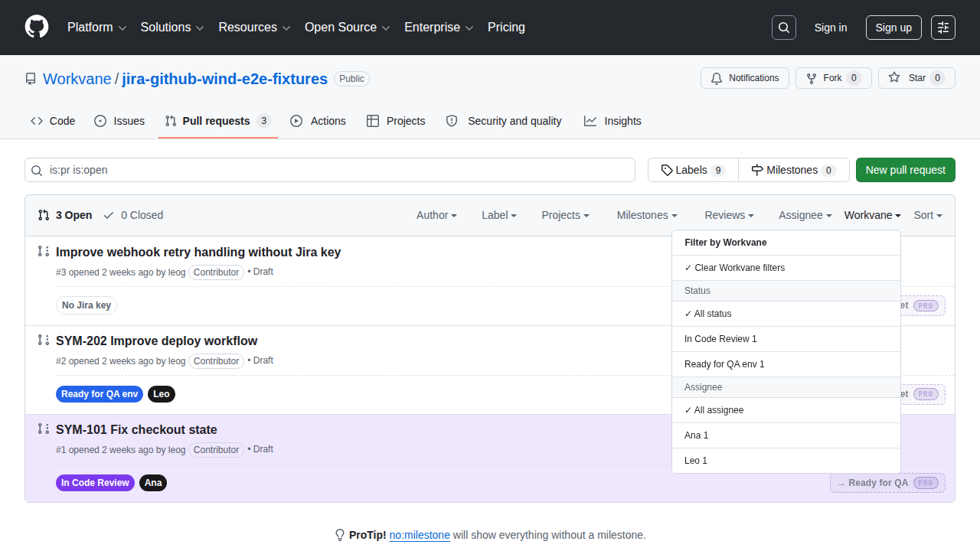Image resolution: width=980 pixels, height=551 pixels.
Task: Open the Sort dropdown
Action: 928,215
